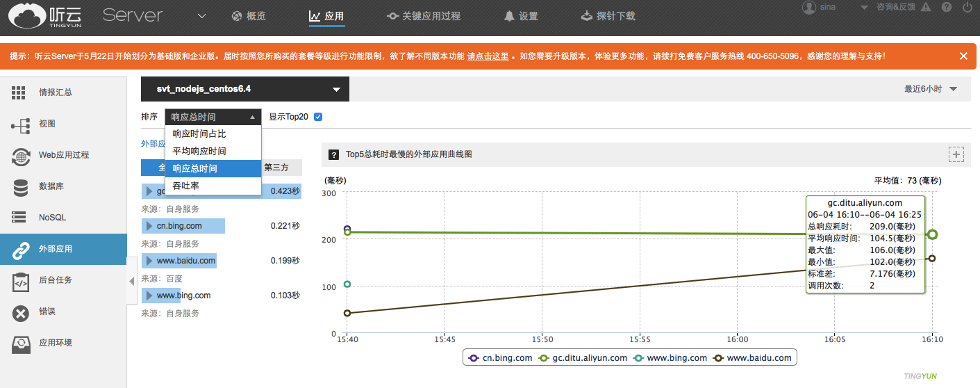Click the 来源: 百度 label
Screen dimensions: 980x388
(x=162, y=279)
